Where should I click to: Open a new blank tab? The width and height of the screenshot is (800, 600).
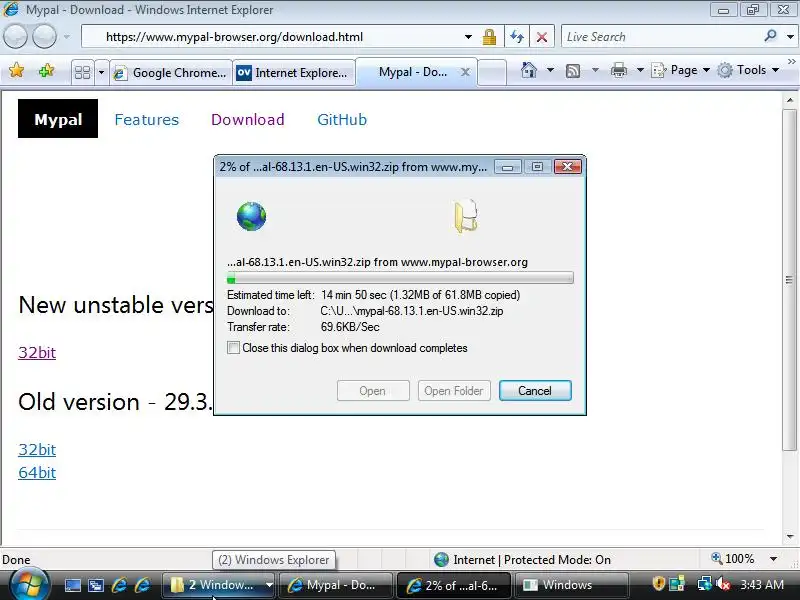click(492, 72)
